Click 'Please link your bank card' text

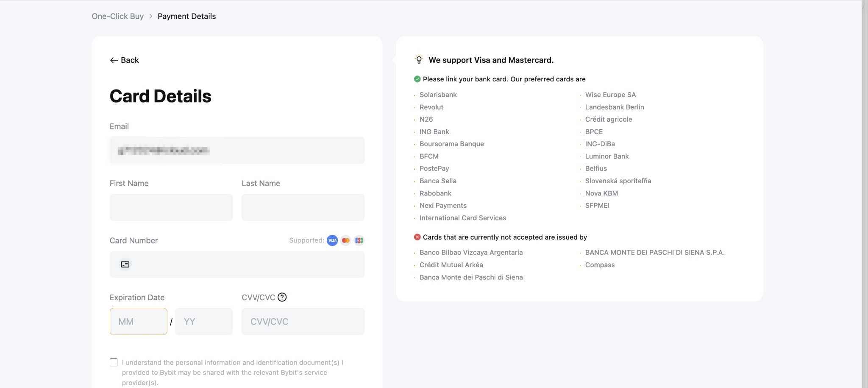click(x=504, y=79)
